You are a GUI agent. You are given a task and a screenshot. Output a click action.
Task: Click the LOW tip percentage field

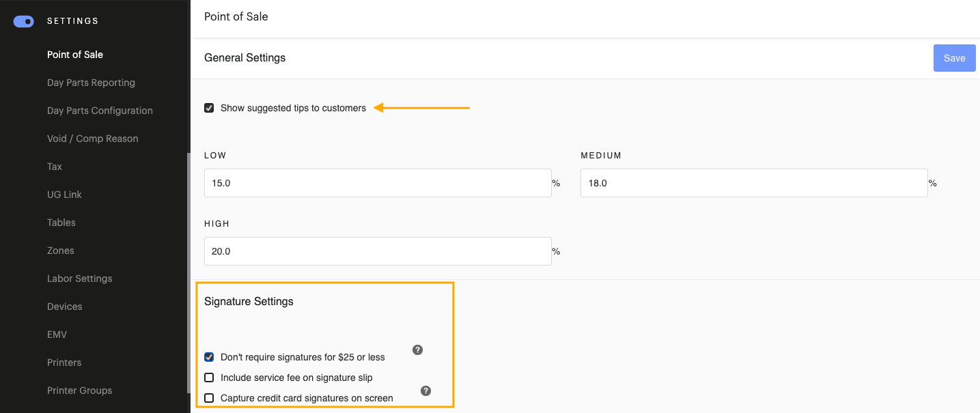pos(377,183)
